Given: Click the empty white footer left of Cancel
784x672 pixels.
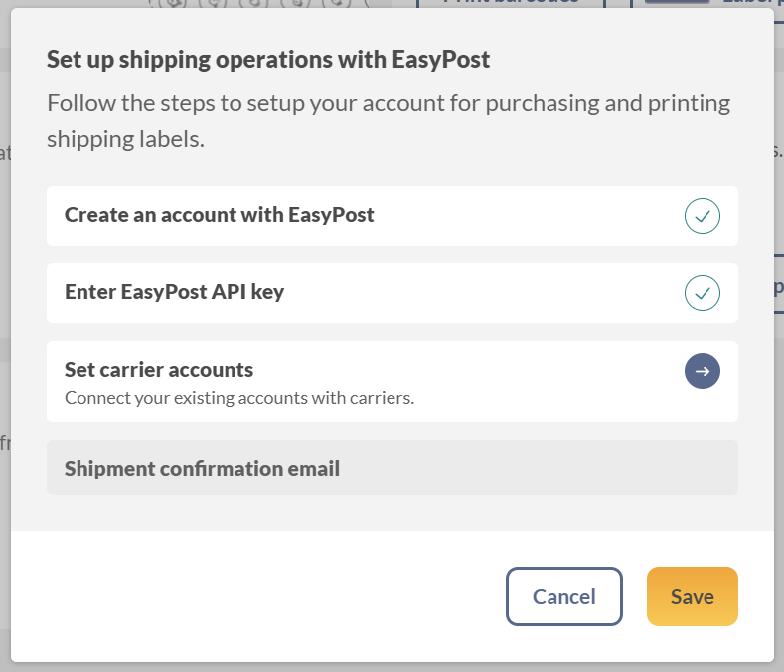Looking at the screenshot, I should coord(258,596).
